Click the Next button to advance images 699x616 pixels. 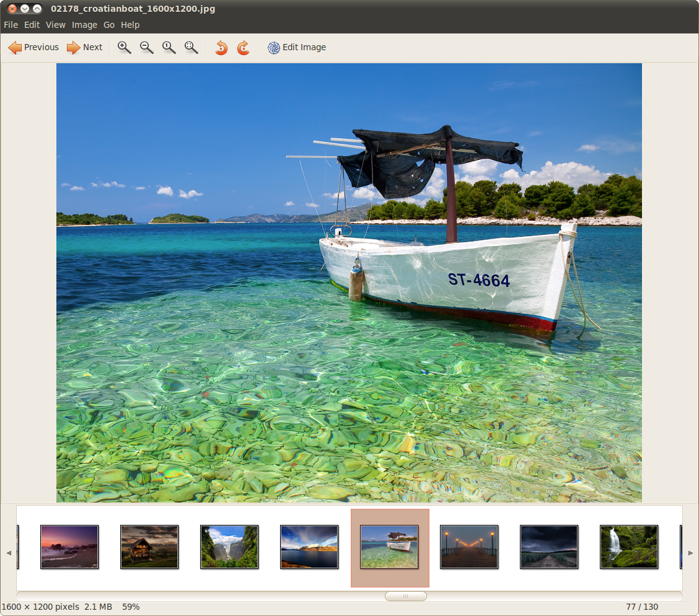pyautogui.click(x=84, y=47)
